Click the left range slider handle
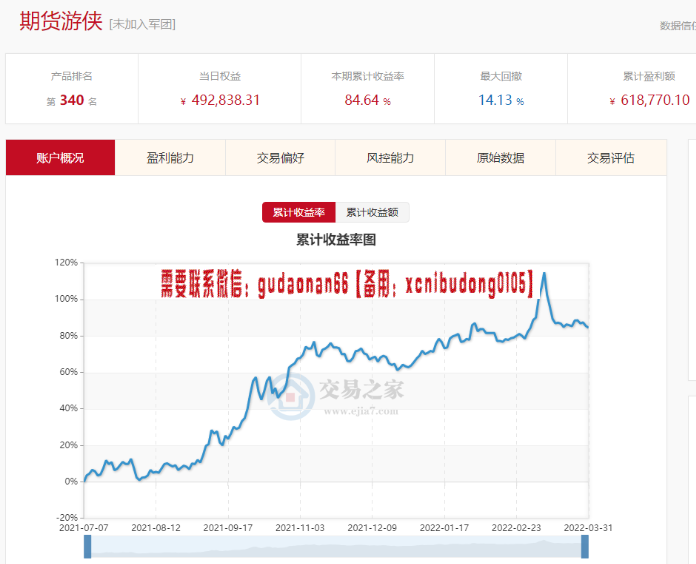The width and height of the screenshot is (696, 564). (87, 547)
